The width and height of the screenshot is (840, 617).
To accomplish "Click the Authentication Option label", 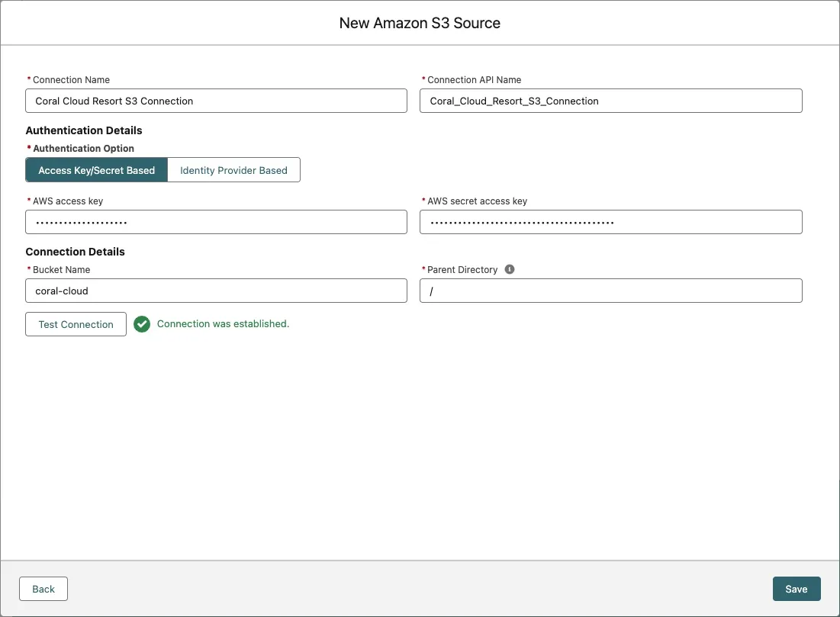I will (x=83, y=149).
